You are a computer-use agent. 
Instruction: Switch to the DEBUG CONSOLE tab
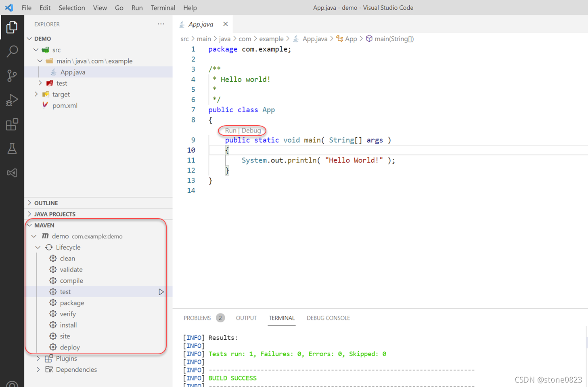tap(328, 318)
